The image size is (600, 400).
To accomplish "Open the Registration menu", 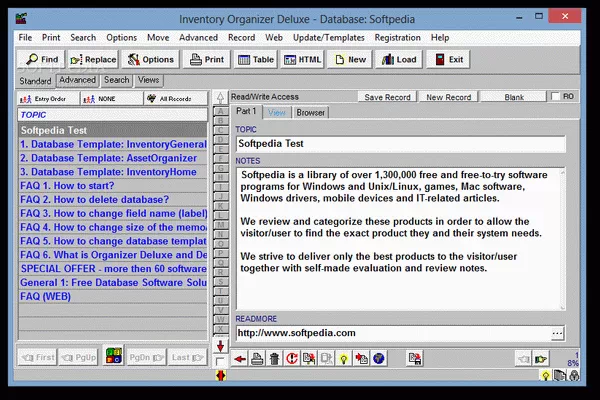I will [397, 38].
